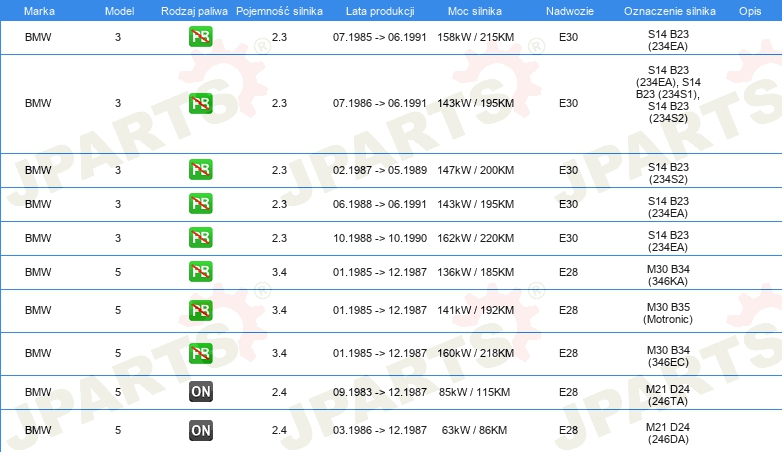
Task: Select the 09.1983 -> 12.1987 production date cell
Action: pos(380,392)
